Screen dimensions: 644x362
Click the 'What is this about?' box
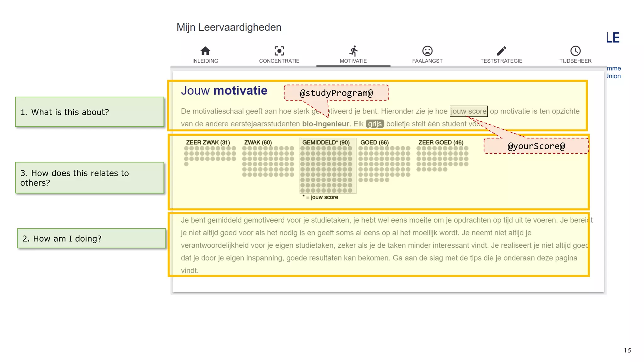click(90, 112)
